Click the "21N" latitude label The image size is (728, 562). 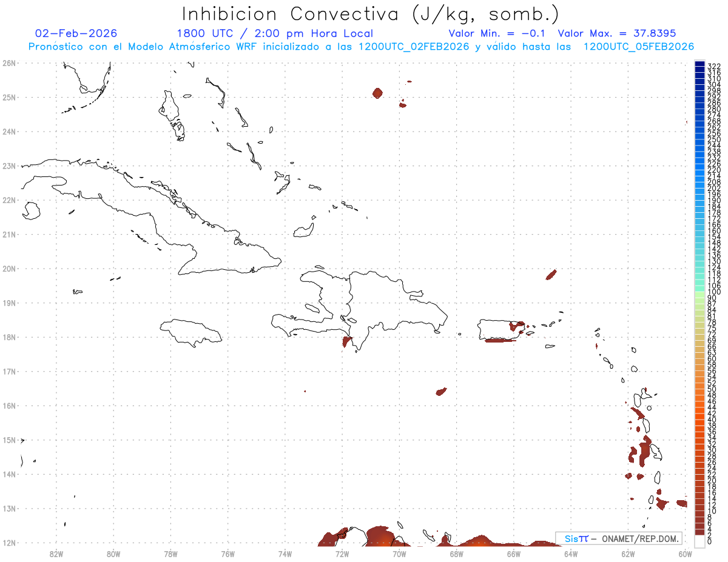[8, 234]
